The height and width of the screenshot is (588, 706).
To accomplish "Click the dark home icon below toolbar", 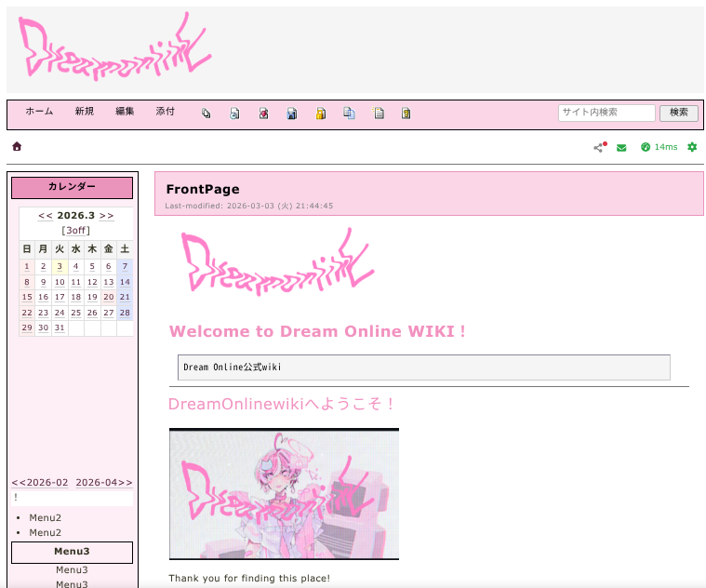I will tap(17, 147).
